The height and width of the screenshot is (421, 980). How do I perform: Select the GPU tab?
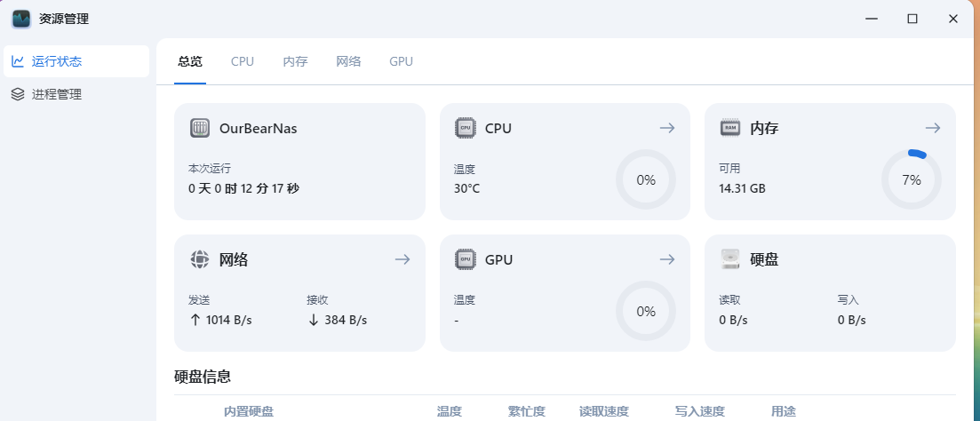(401, 61)
